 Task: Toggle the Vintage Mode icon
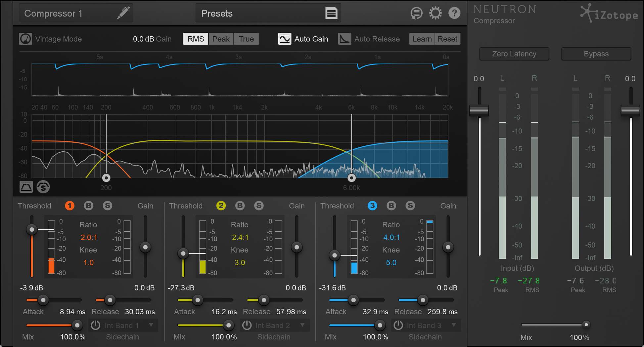[x=25, y=39]
